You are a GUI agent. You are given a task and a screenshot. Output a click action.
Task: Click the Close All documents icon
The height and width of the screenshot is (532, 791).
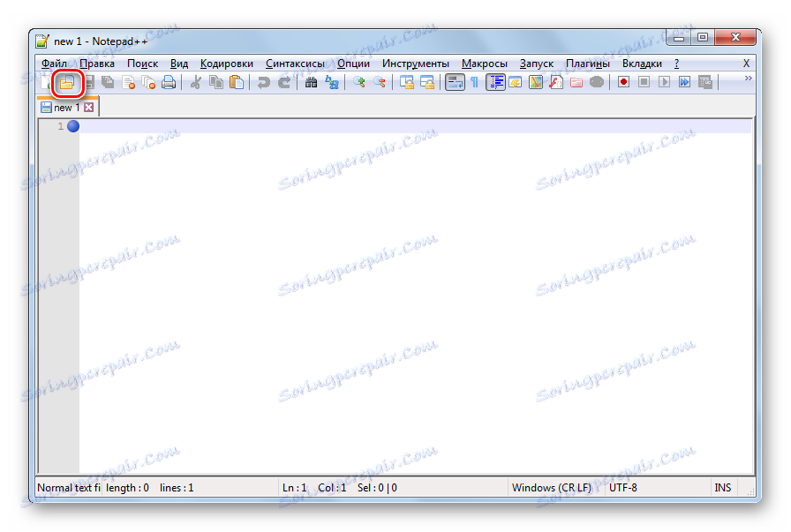point(149,82)
